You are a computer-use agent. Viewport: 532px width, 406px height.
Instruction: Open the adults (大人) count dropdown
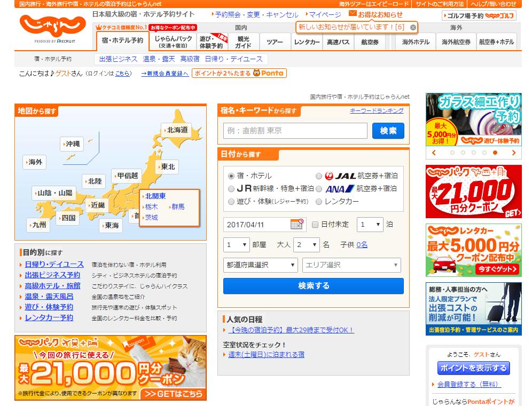tap(307, 245)
